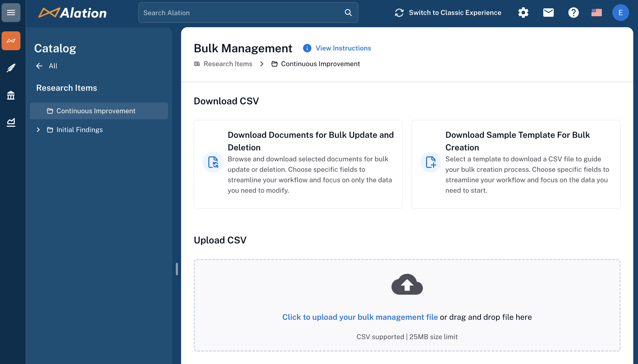
Task: Click the Continuous Improvement folder icon in sidebar
Action: [50, 111]
